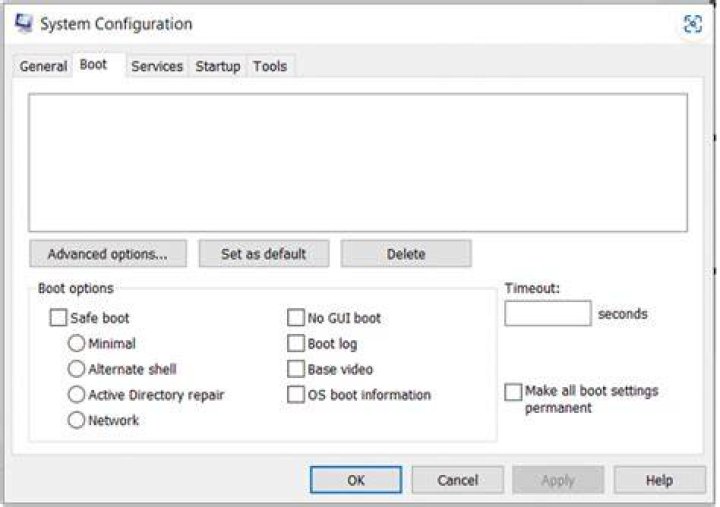Choose the Alternate shell radio option
720x507 pixels.
[x=76, y=369]
